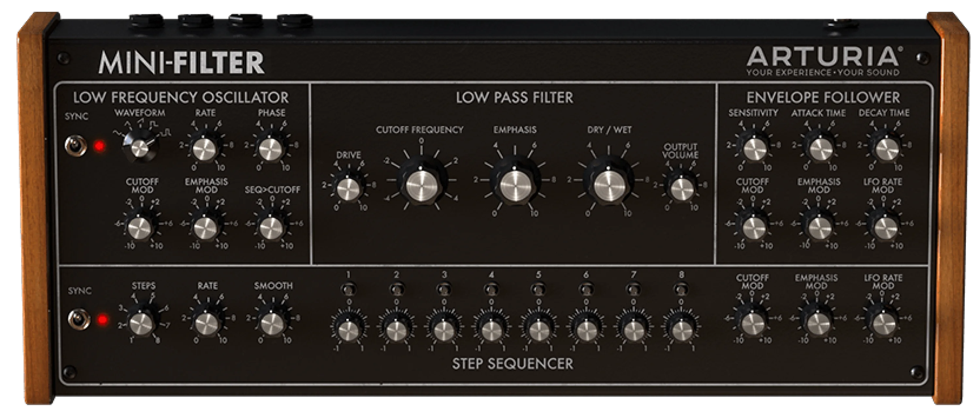Image resolution: width=980 pixels, height=418 pixels.
Task: Click the step 8 indicator LED
Action: point(681,290)
